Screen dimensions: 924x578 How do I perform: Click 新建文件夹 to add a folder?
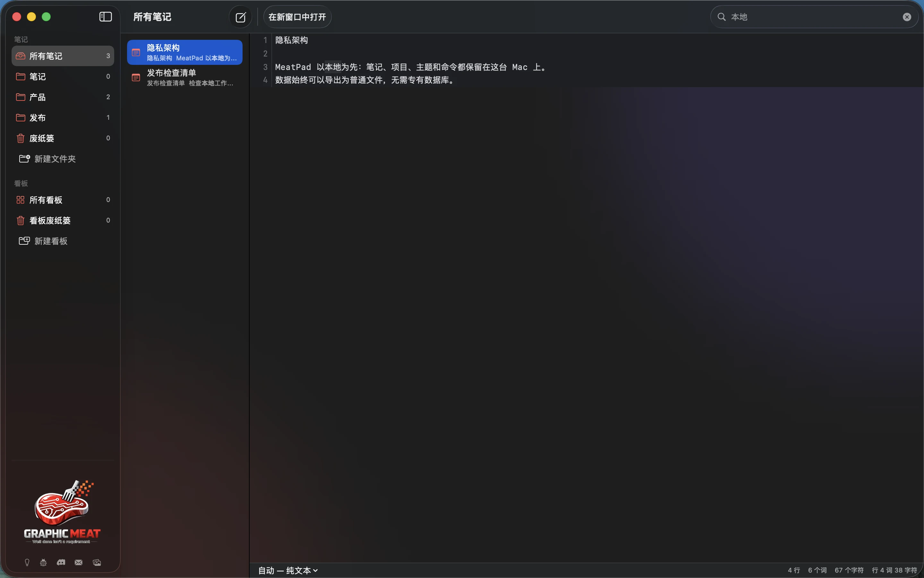[48, 159]
